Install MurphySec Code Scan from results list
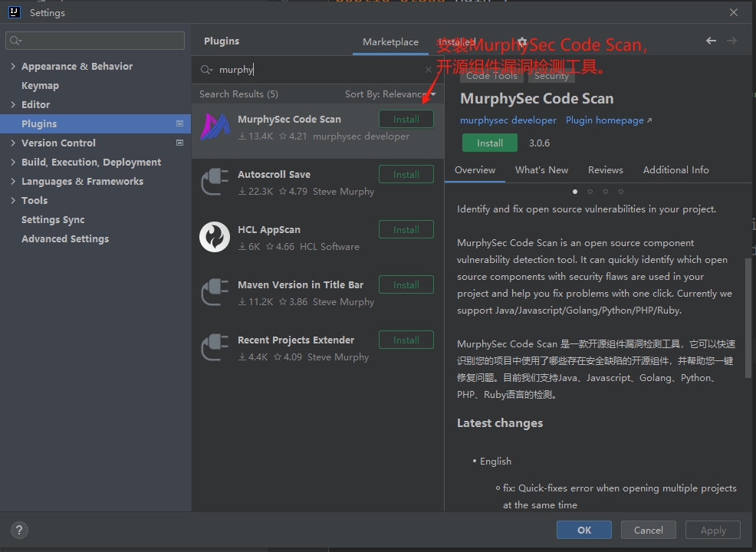The width and height of the screenshot is (756, 552). coord(406,119)
